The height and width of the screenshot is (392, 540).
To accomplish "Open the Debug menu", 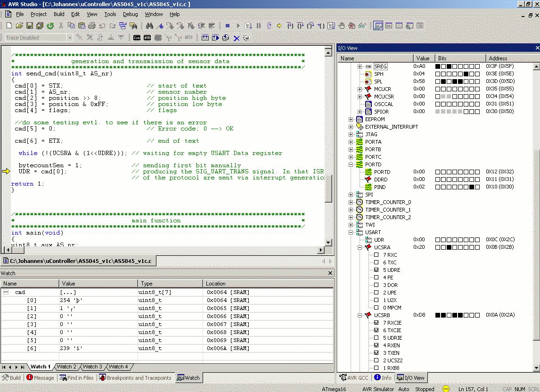I will (x=130, y=14).
